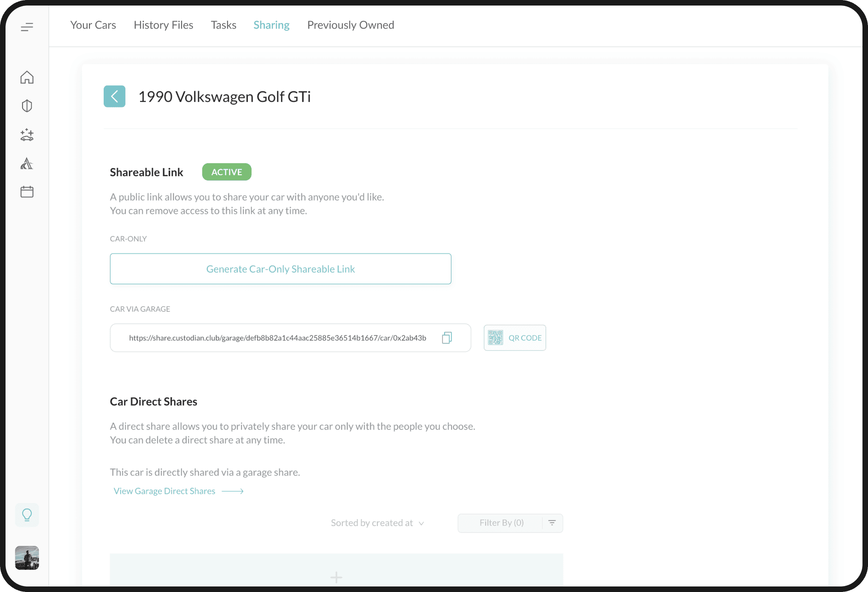Click the Car Direct Shares heading

pyautogui.click(x=153, y=402)
